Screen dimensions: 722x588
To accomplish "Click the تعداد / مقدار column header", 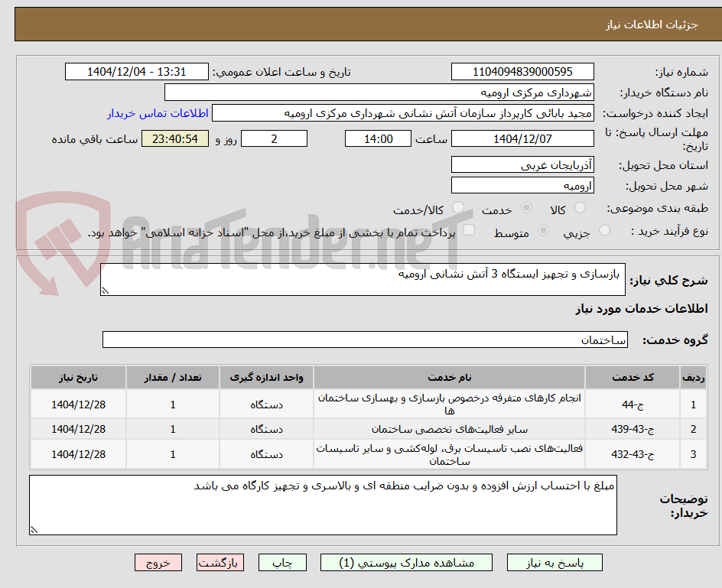I will click(x=173, y=378).
